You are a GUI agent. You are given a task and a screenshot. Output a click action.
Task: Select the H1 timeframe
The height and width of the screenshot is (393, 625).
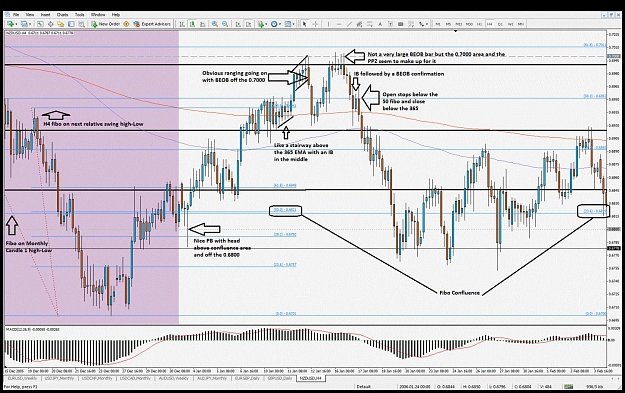(480, 24)
